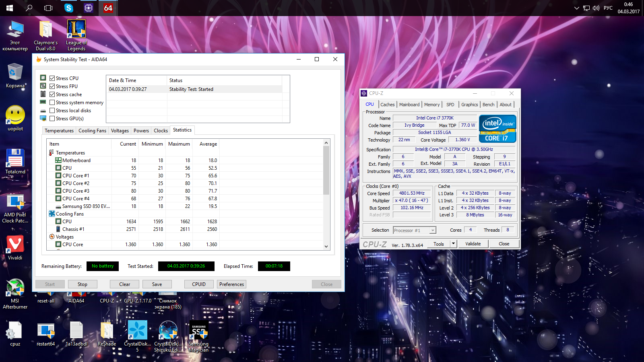The width and height of the screenshot is (644, 362).
Task: Open the Windows Start menu
Action: click(10, 8)
